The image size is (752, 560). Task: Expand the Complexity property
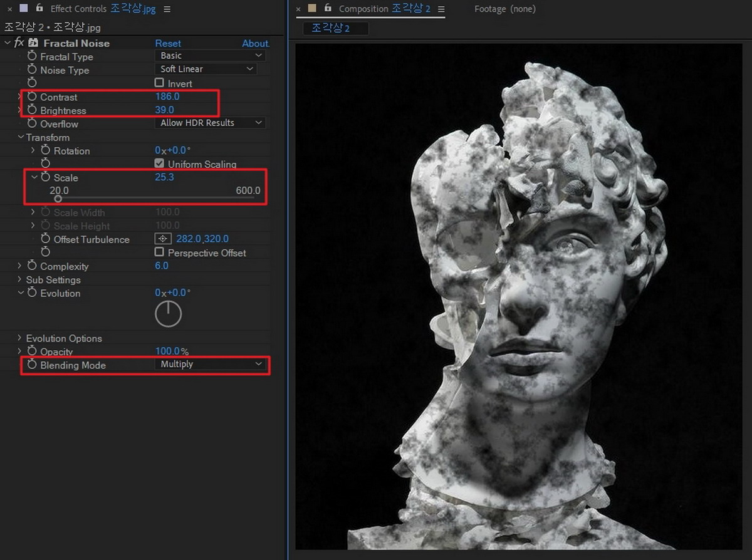[20, 266]
